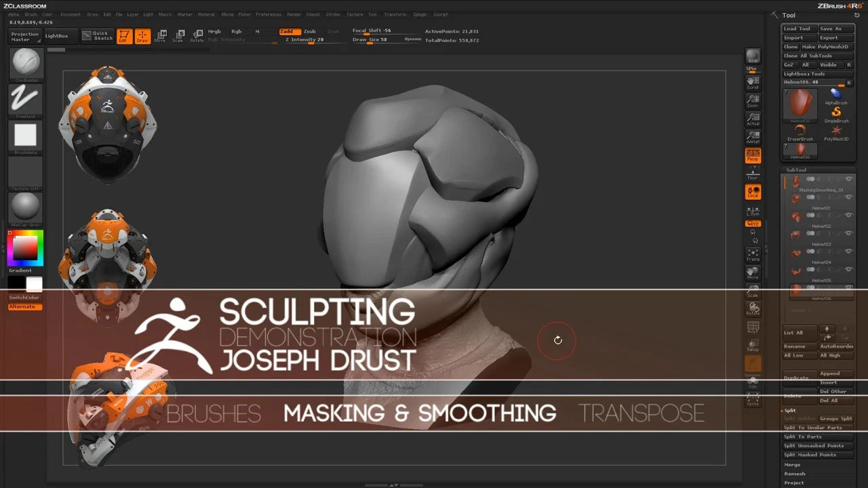Select the PolyMesh3D star icon
Viewport: 868px width, 488px height.
pos(836,132)
